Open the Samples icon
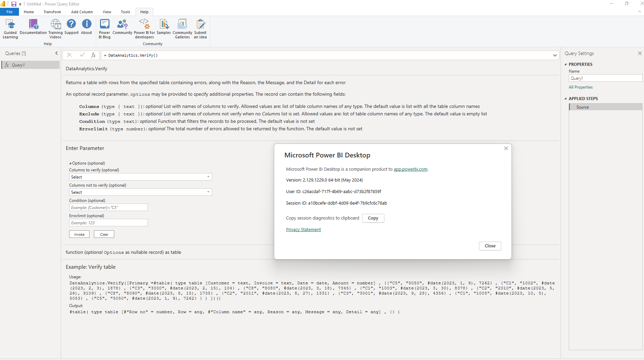The height and width of the screenshot is (360, 644). 164,24
